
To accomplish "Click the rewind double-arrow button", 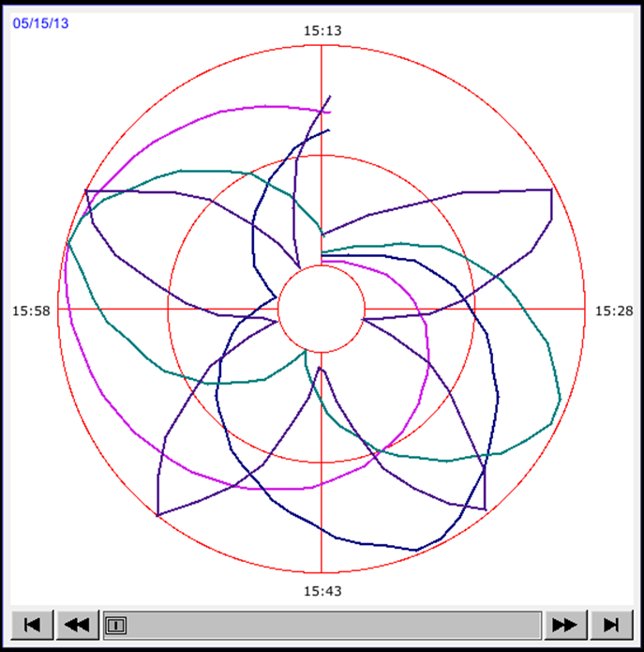I will tap(77, 625).
